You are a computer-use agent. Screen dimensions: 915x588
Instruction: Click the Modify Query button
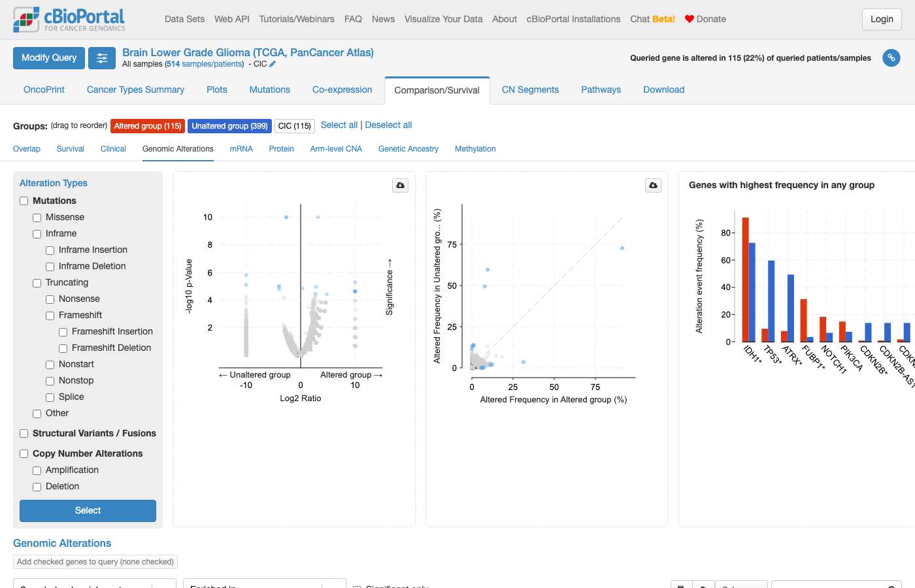tap(49, 58)
